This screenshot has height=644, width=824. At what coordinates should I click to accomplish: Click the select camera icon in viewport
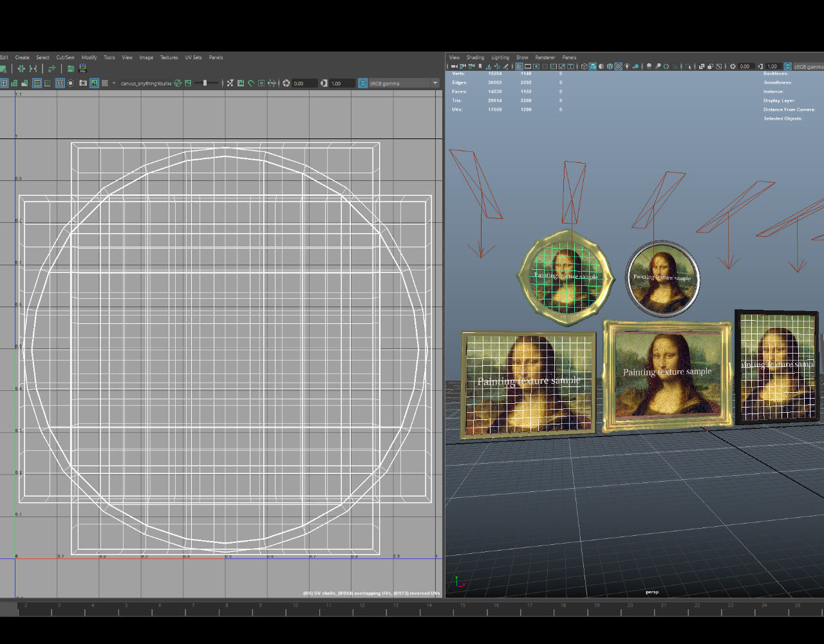point(454,66)
